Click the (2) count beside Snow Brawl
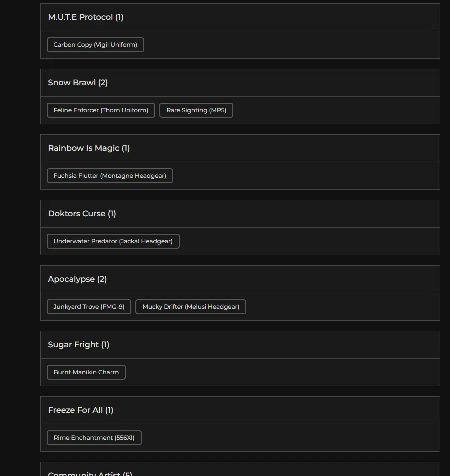This screenshot has height=476, width=450. coord(103,83)
